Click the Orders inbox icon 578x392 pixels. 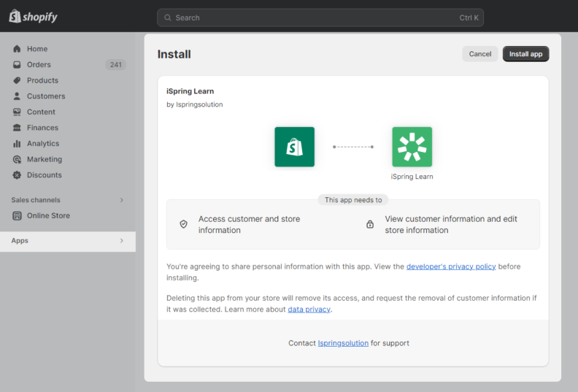(17, 64)
